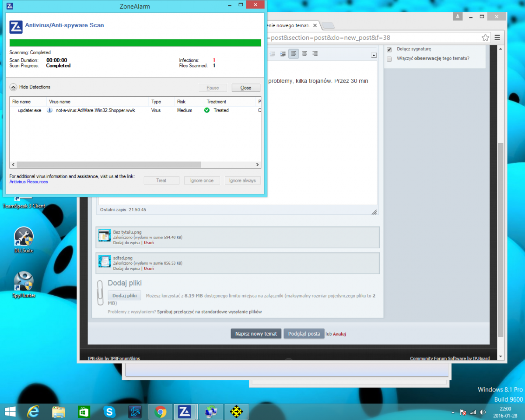525x420 pixels.
Task: Open Community Forum Software by IP.Board link
Action: pyautogui.click(x=450, y=359)
